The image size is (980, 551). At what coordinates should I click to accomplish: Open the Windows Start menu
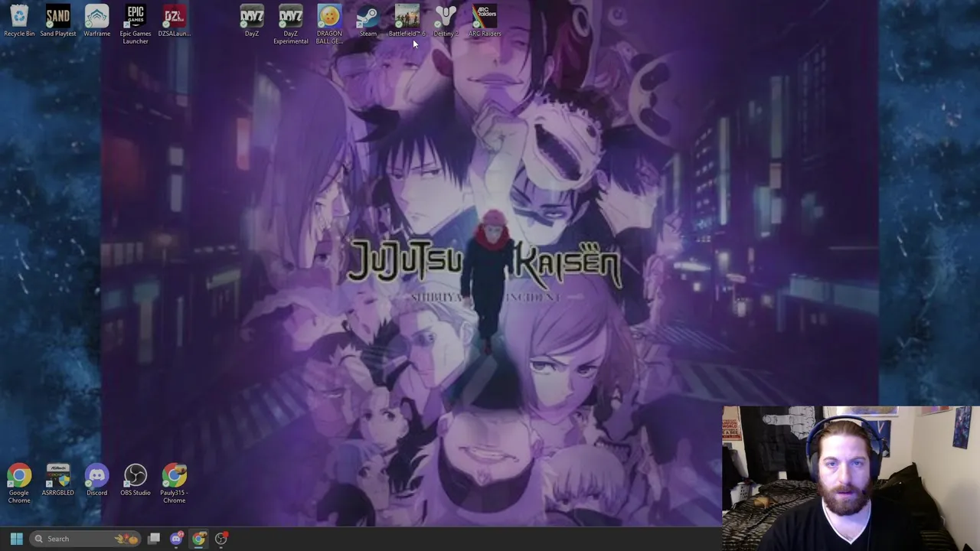(x=16, y=539)
